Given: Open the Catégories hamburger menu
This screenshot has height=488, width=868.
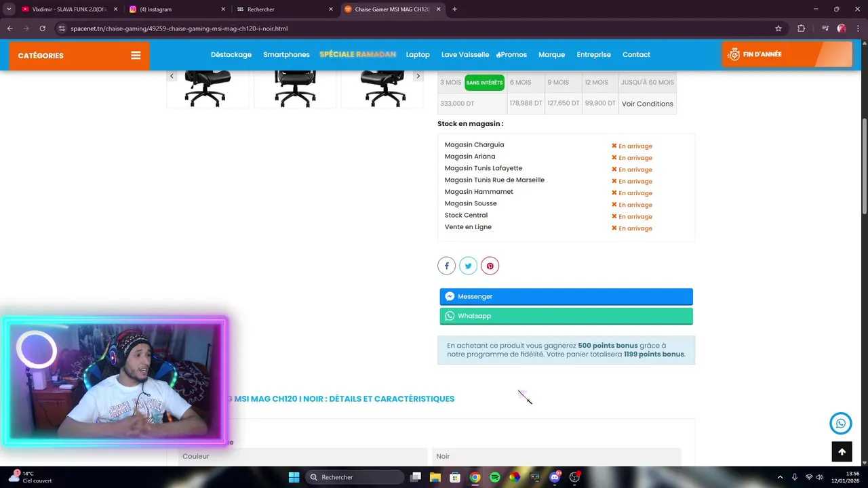Looking at the screenshot, I should (x=136, y=56).
